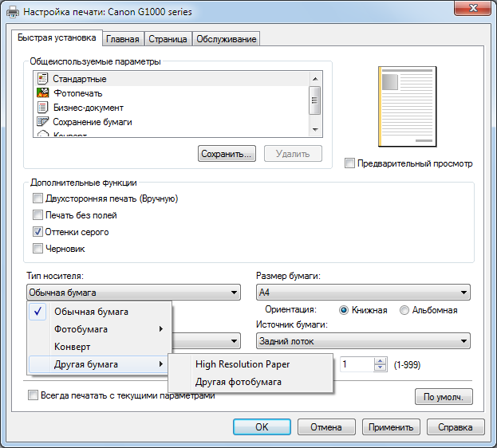Uncheck Оттенки серого checkbox
The height and width of the screenshot is (448, 497).
37,232
